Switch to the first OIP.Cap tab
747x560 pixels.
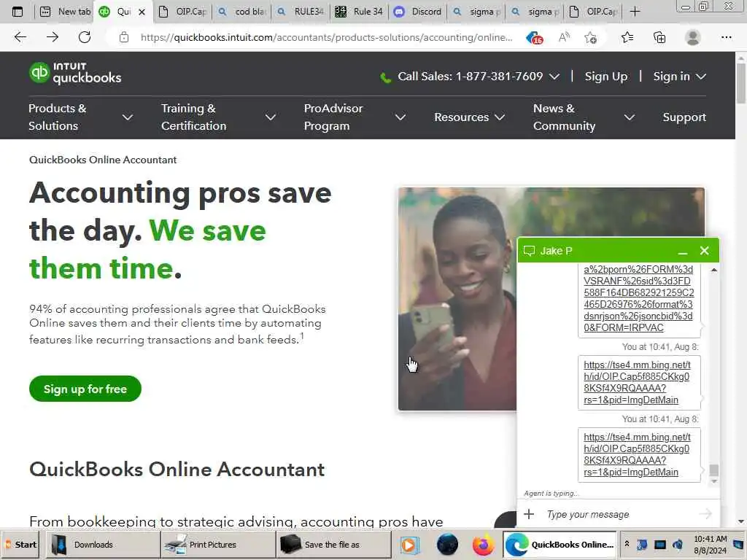[182, 12]
